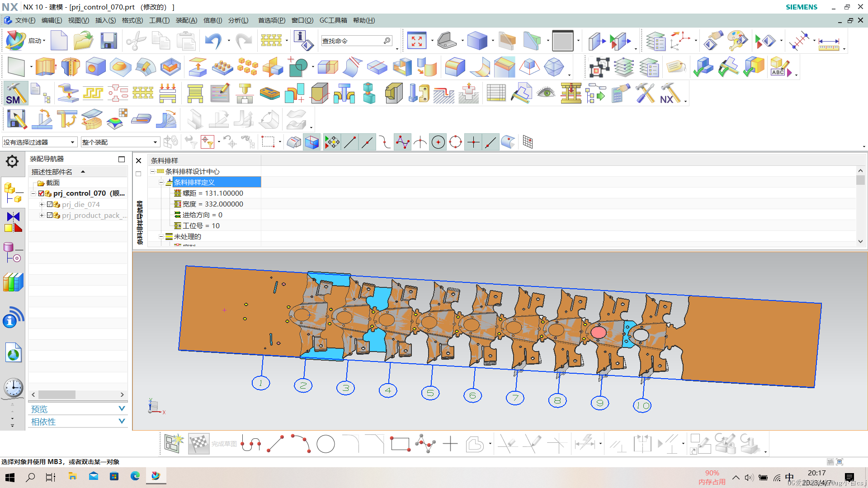
Task: Click the resource bar settings gear icon
Action: point(12,161)
